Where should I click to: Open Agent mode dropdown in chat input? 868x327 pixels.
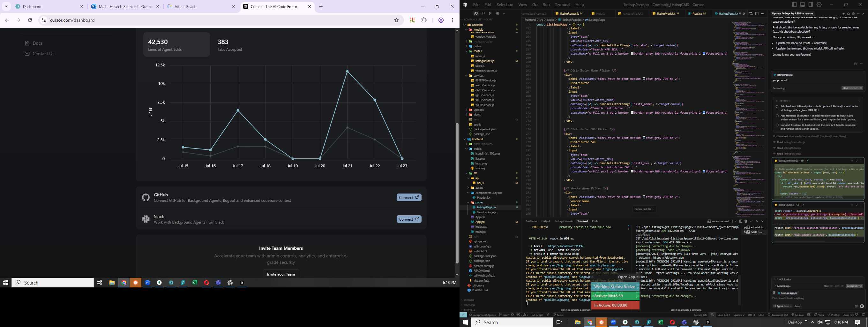(782, 306)
